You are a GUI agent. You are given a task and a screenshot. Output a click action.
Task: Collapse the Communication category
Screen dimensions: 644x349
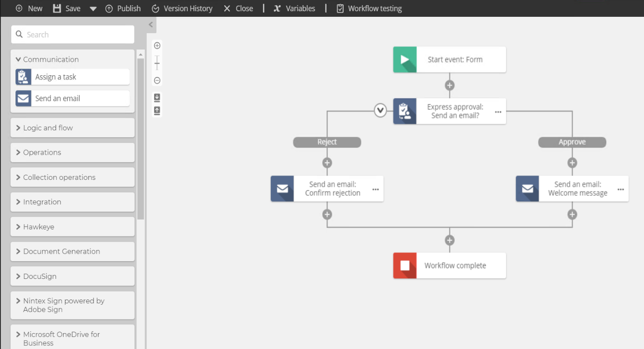tap(18, 59)
